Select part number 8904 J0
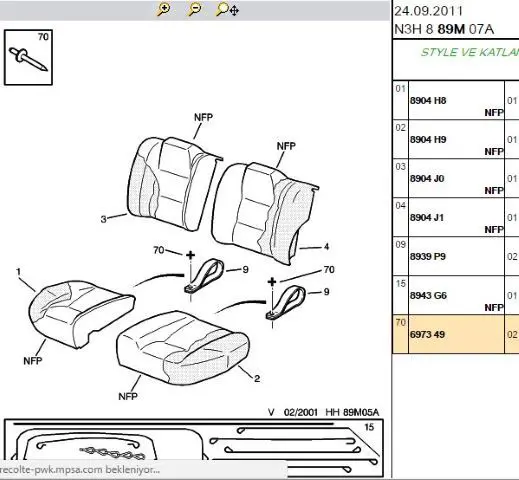This screenshot has height=480, width=519. pyautogui.click(x=427, y=178)
